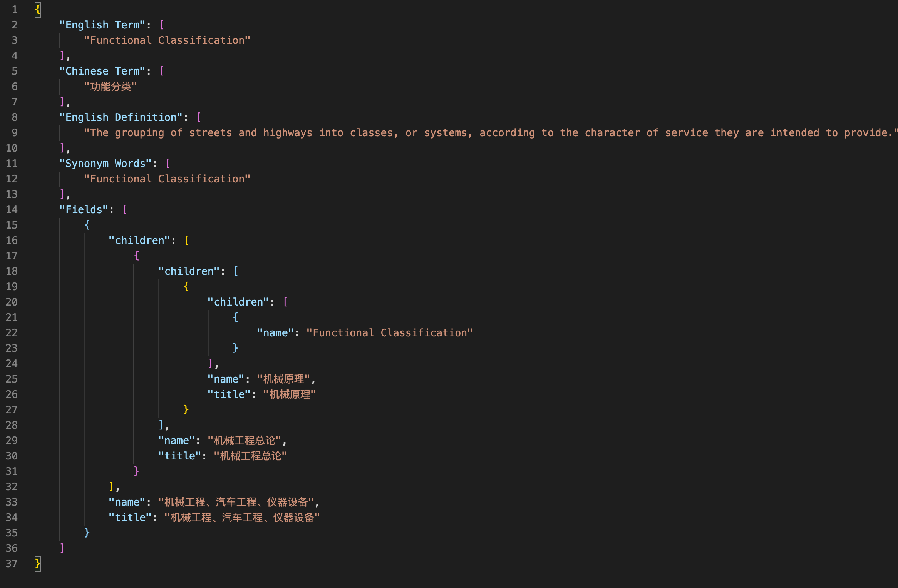
Task: Click the opening bracket after "Fields"
Action: click(x=124, y=210)
